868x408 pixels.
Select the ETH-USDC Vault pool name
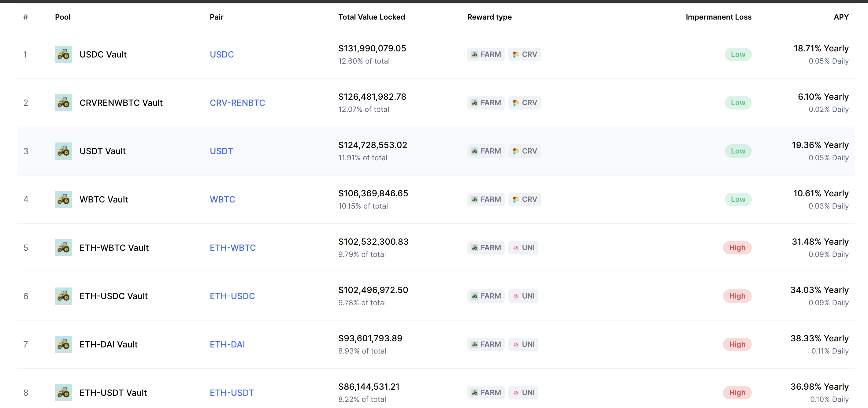(x=113, y=296)
